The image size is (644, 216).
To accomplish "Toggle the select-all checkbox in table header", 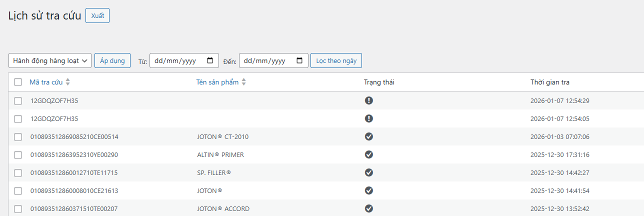I will pyautogui.click(x=18, y=82).
